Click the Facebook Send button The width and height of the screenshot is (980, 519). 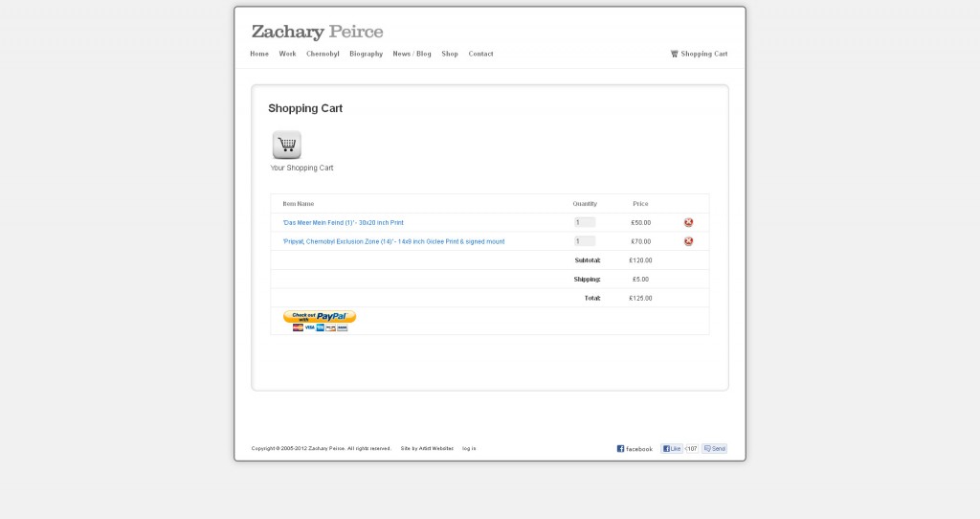point(714,448)
